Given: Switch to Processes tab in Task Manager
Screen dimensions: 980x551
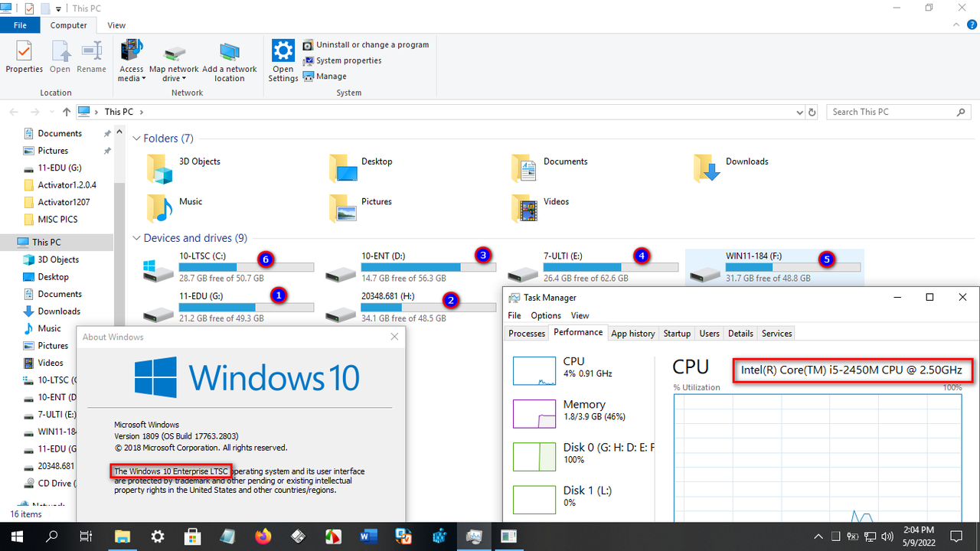Looking at the screenshot, I should [x=527, y=334].
